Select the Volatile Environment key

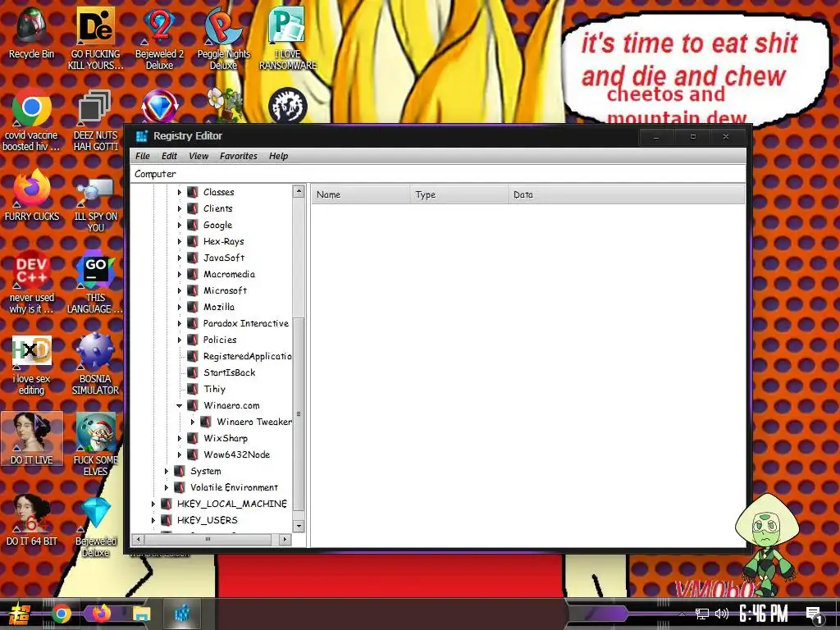click(234, 487)
